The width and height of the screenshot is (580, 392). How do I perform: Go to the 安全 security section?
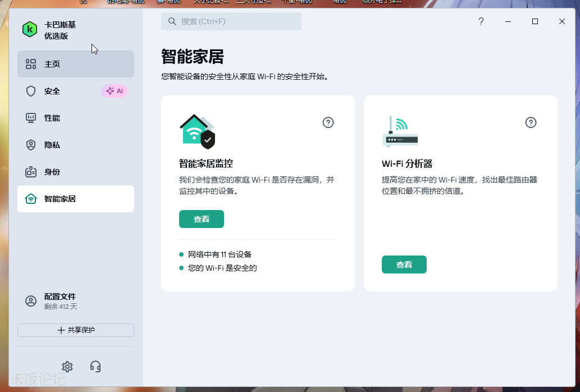pos(75,91)
